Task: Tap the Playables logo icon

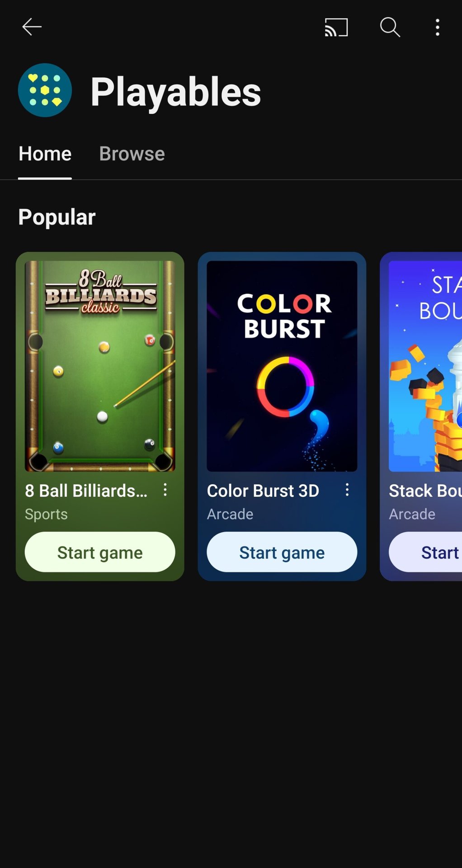Action: [45, 90]
